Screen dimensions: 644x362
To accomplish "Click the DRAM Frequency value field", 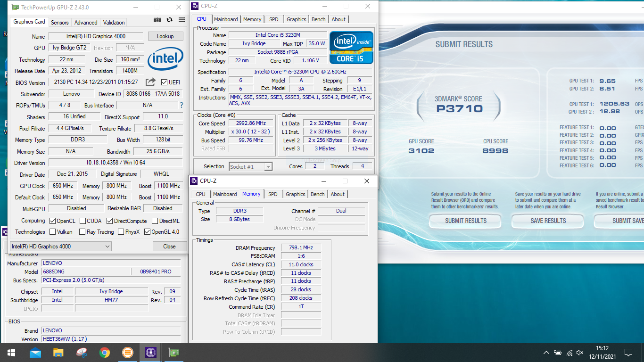I will pos(301,248).
